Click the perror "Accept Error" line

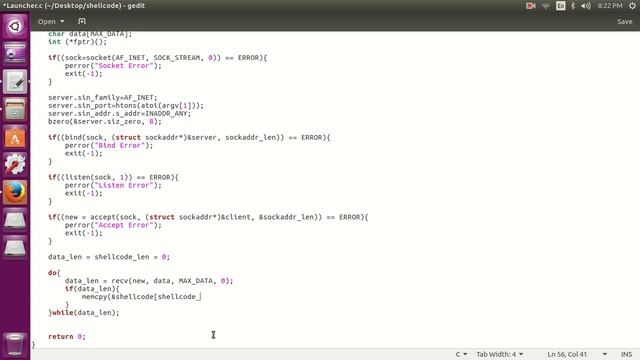(113, 225)
